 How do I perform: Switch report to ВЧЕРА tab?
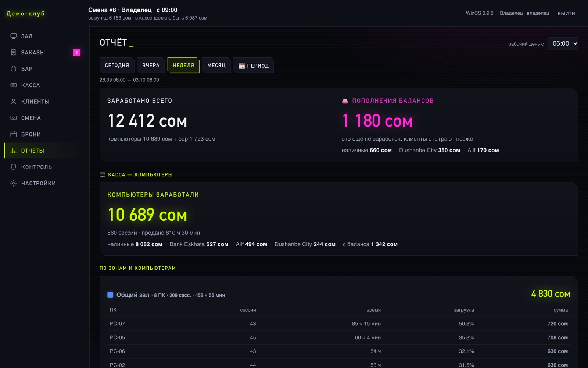pyautogui.click(x=151, y=65)
